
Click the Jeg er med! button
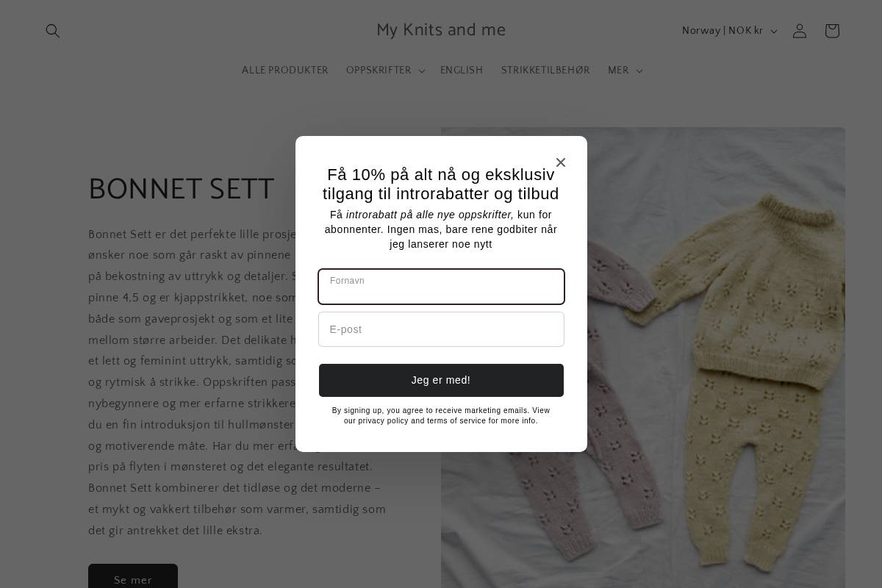pos(441,380)
